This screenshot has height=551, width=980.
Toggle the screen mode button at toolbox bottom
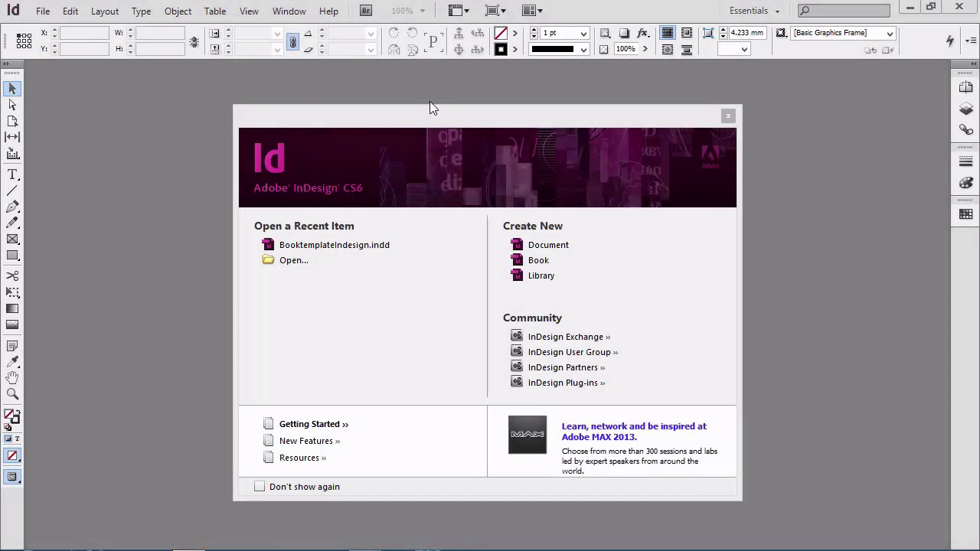[x=12, y=477]
